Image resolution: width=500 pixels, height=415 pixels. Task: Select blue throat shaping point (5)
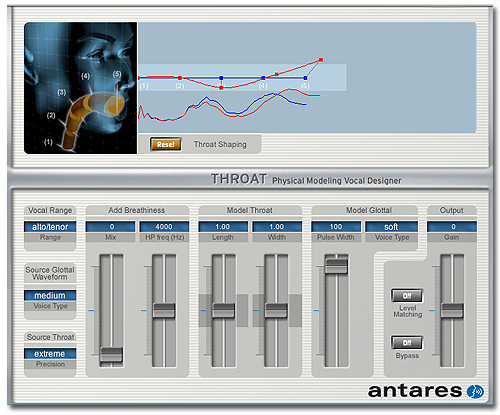point(305,78)
